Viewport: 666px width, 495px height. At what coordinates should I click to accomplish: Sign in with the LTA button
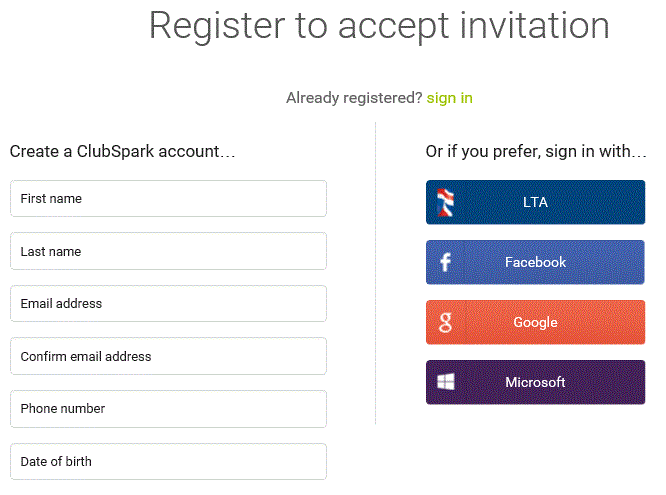tap(535, 202)
